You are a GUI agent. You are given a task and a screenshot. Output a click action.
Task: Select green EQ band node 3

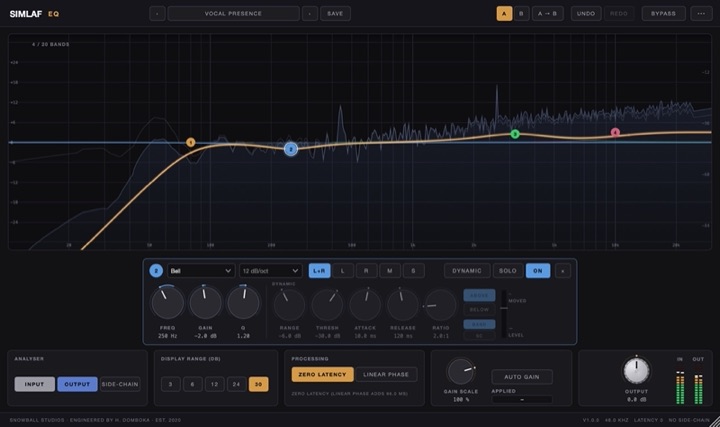pos(515,134)
